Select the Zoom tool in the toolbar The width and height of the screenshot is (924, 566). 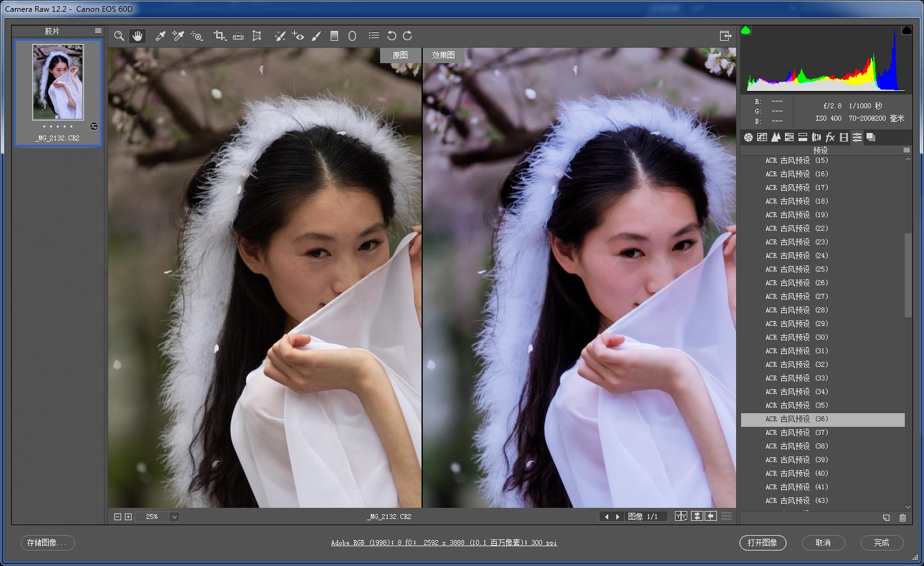click(x=119, y=36)
